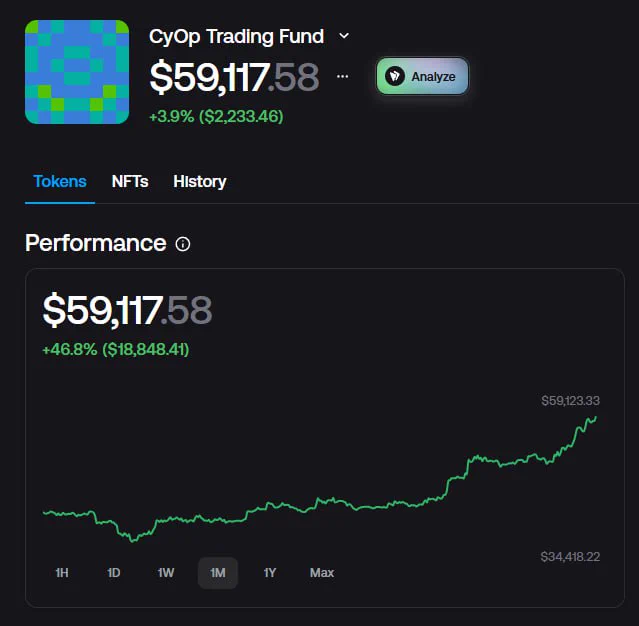This screenshot has width=639, height=626.
Task: Select the Max time range
Action: tap(322, 573)
